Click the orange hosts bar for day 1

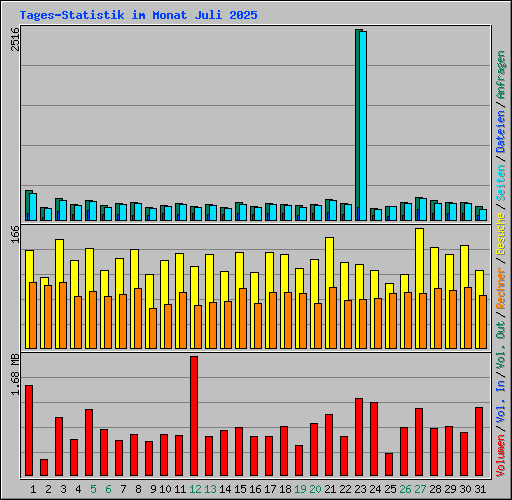(x=33, y=315)
